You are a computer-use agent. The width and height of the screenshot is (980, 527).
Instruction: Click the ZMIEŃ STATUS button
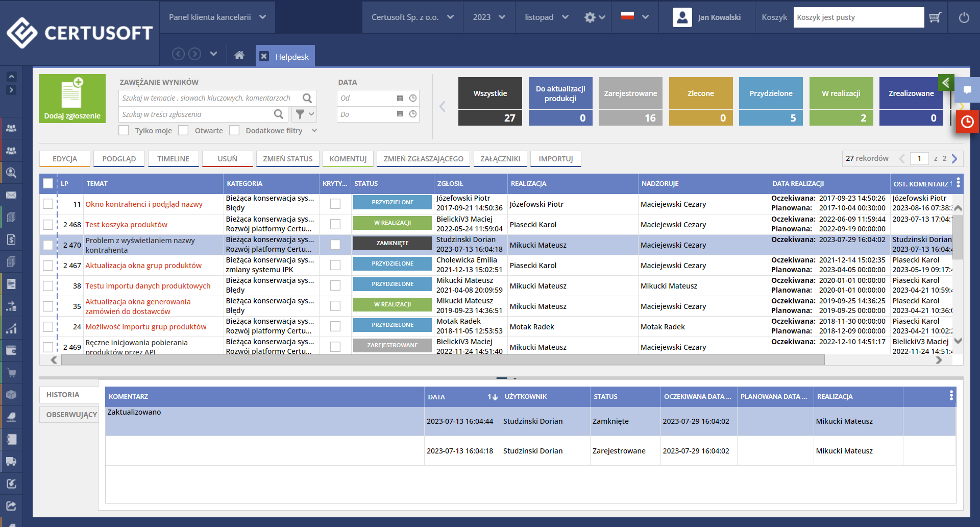point(287,159)
